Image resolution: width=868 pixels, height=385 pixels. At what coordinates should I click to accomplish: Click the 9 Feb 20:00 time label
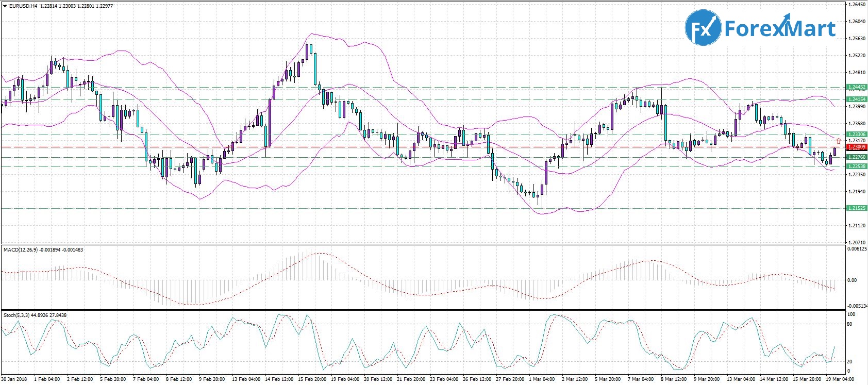pos(212,379)
